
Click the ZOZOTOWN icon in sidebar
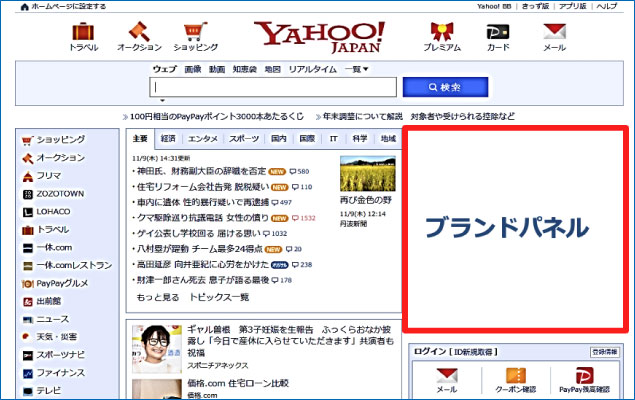(x=28, y=194)
